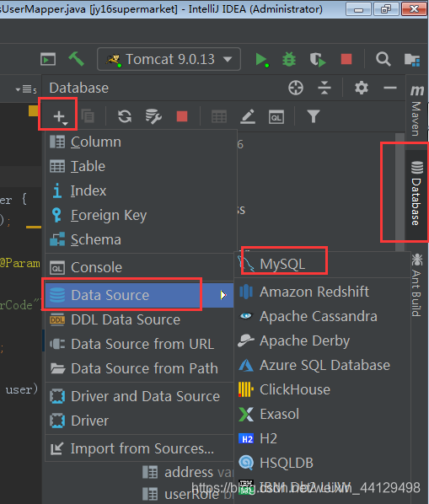Expand the Data Source submenu arrow
Viewport: 429px width, 504px height.
click(223, 295)
